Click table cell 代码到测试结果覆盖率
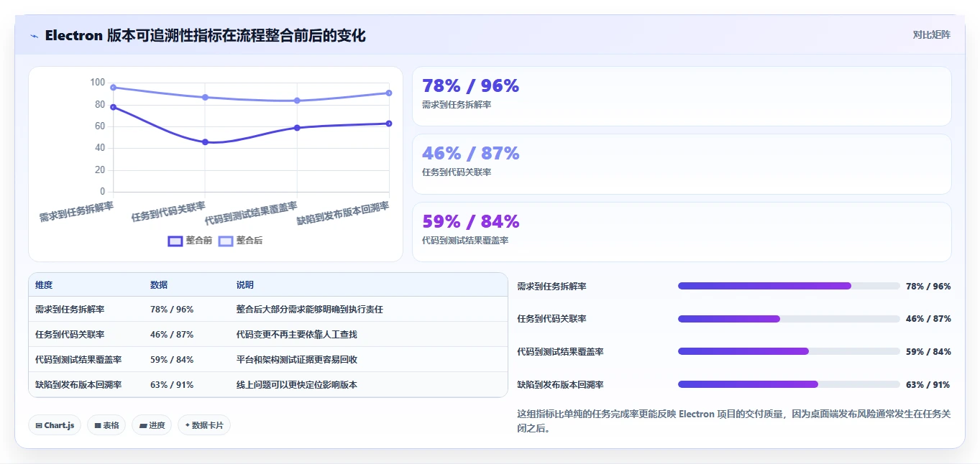 (x=78, y=360)
